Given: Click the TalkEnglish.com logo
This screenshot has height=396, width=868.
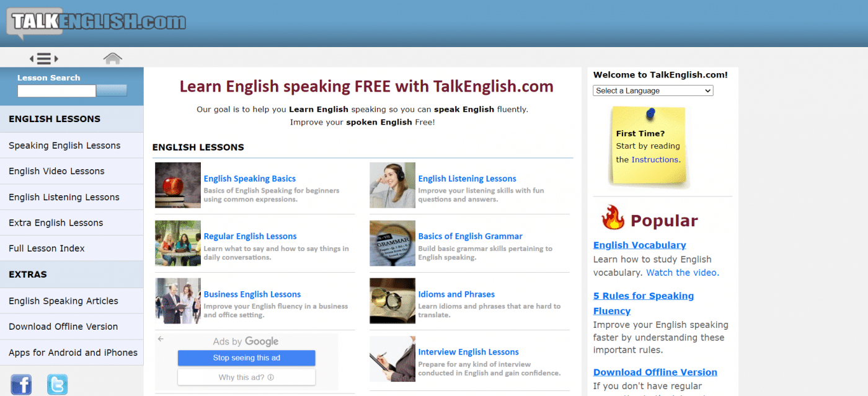Looking at the screenshot, I should tap(94, 23).
